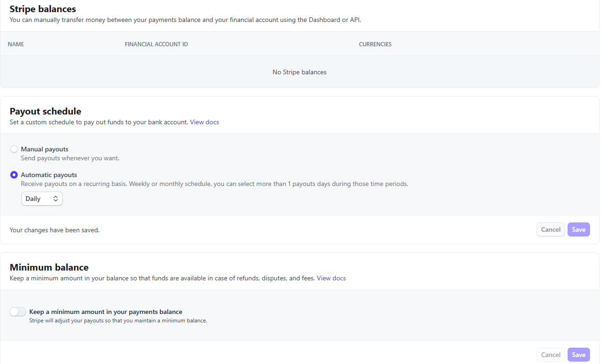Save the Payout schedule settings
This screenshot has height=364, width=612.
point(579,229)
